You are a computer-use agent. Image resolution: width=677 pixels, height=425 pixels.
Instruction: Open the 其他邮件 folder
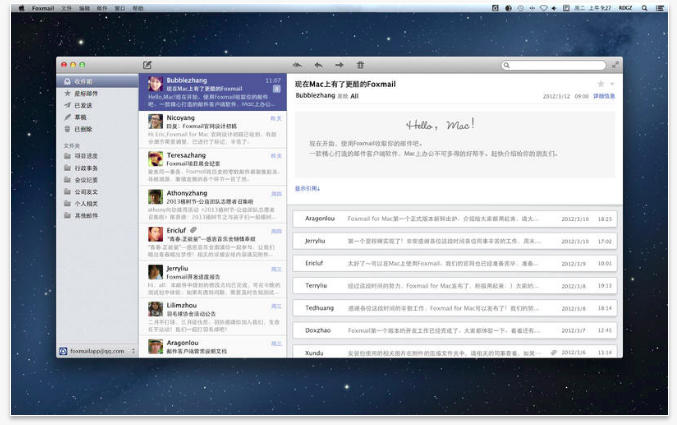tap(97, 216)
